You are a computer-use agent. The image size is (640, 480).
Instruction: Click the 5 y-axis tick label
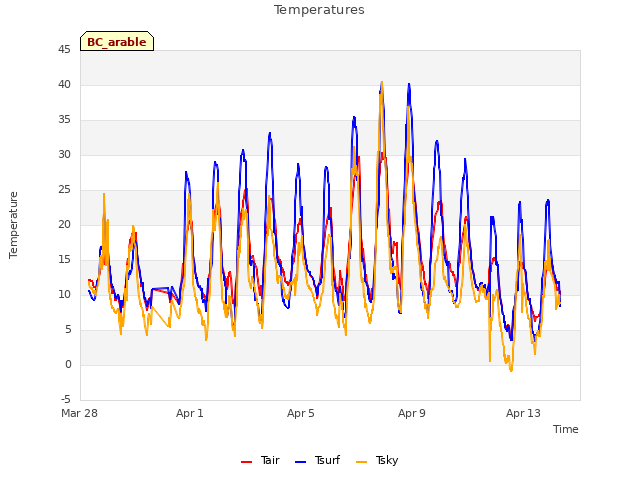67,329
